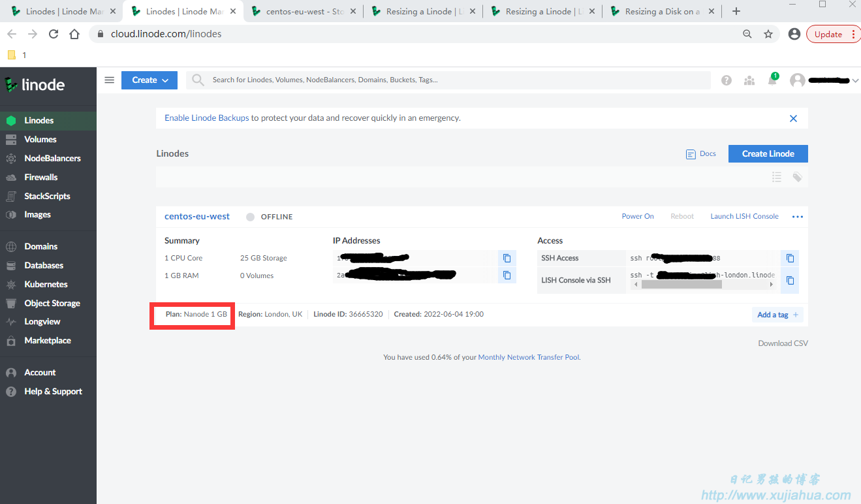Open a new browser tab
This screenshot has height=504, width=861.
click(736, 11)
